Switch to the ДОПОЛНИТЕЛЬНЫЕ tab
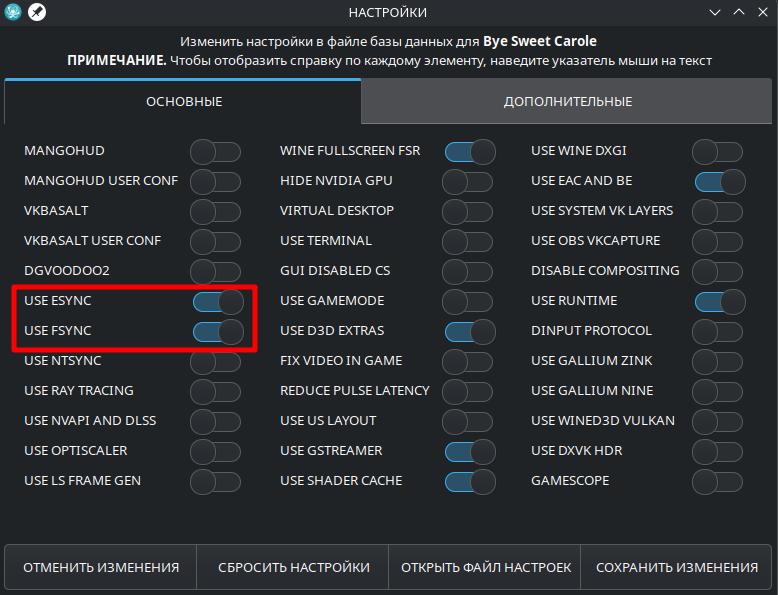This screenshot has width=778, height=595. 567,101
